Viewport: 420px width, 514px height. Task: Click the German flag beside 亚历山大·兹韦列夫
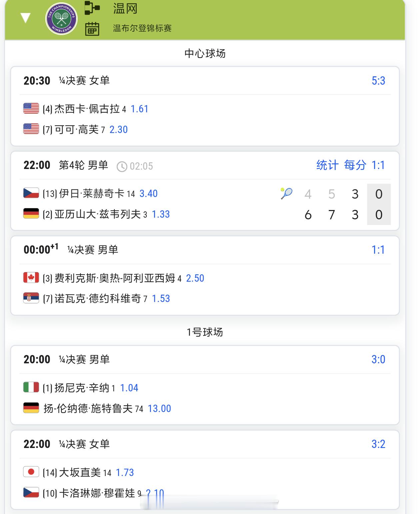pos(31,214)
